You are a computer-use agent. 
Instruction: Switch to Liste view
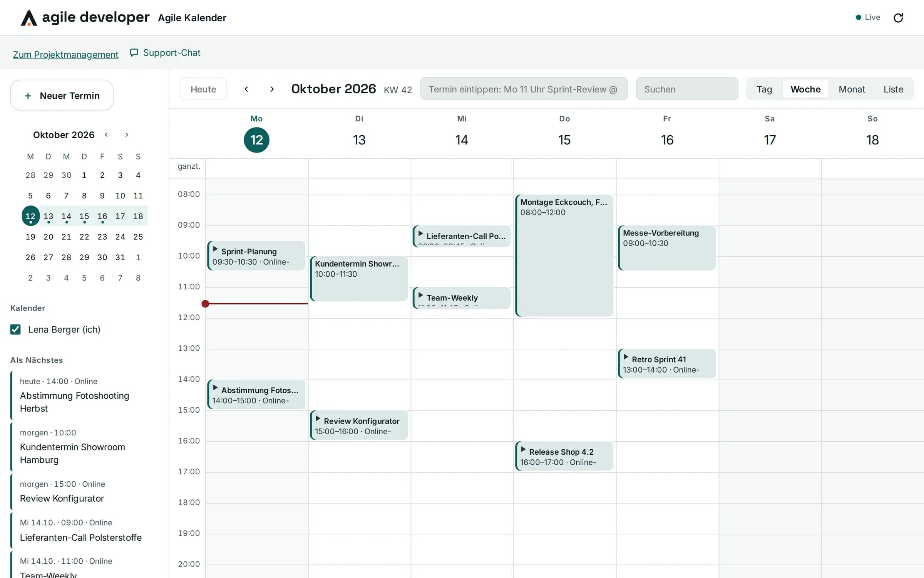pyautogui.click(x=893, y=89)
